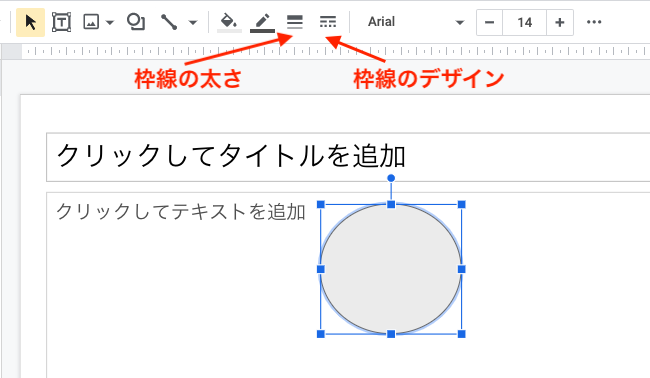The width and height of the screenshot is (650, 378).
Task: Select the Text box tool
Action: tap(61, 22)
